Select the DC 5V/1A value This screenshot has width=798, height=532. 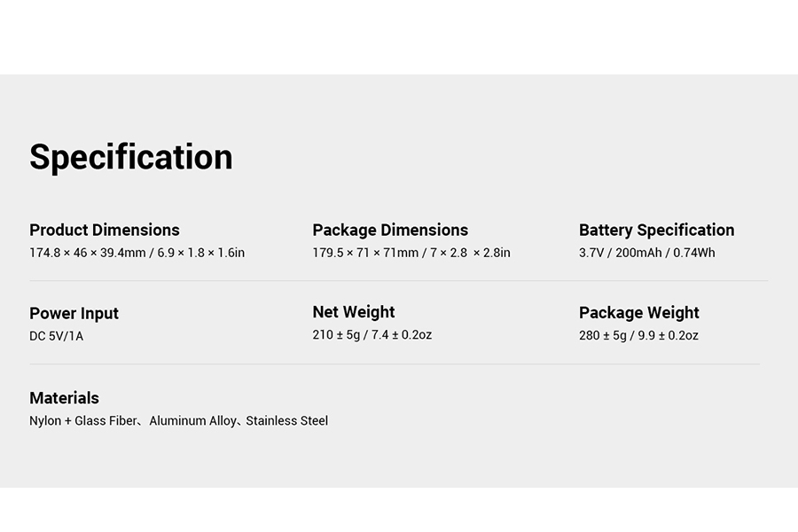point(56,336)
